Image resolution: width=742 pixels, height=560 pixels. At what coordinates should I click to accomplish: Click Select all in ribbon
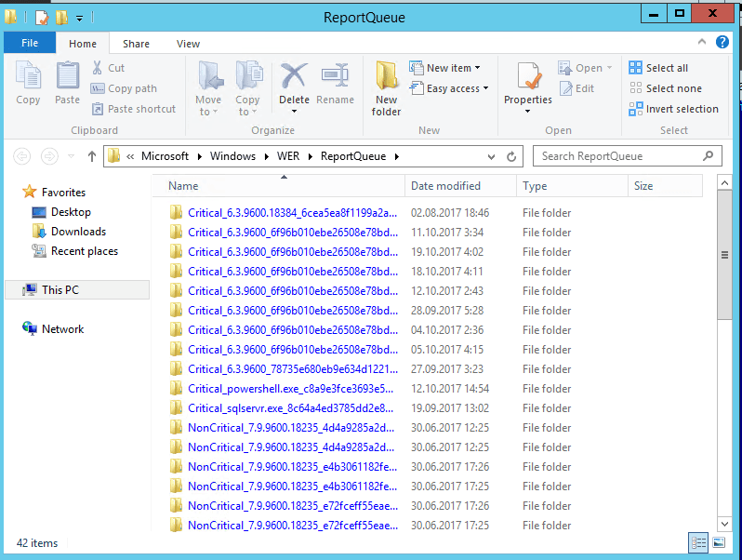point(658,68)
